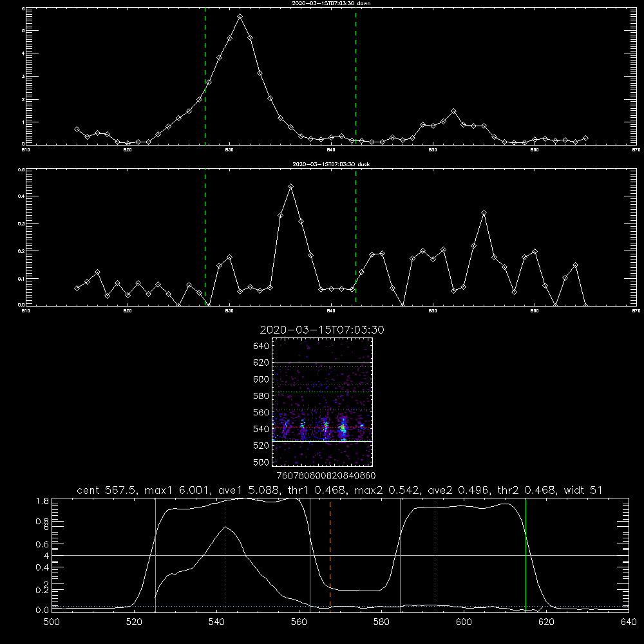Click the secondary peak marker near 852 in dawn plot
Image resolution: width=644 pixels, height=644 pixels.
[453, 111]
